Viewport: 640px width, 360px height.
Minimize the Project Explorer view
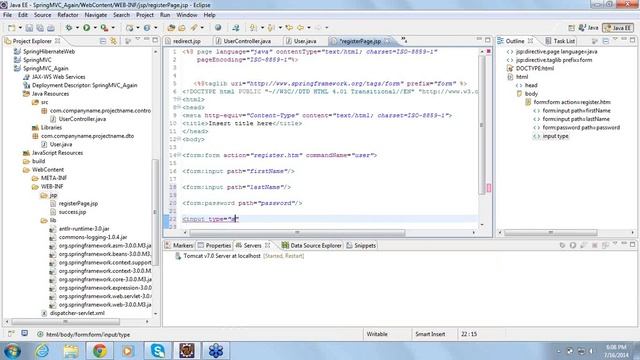coord(147,40)
